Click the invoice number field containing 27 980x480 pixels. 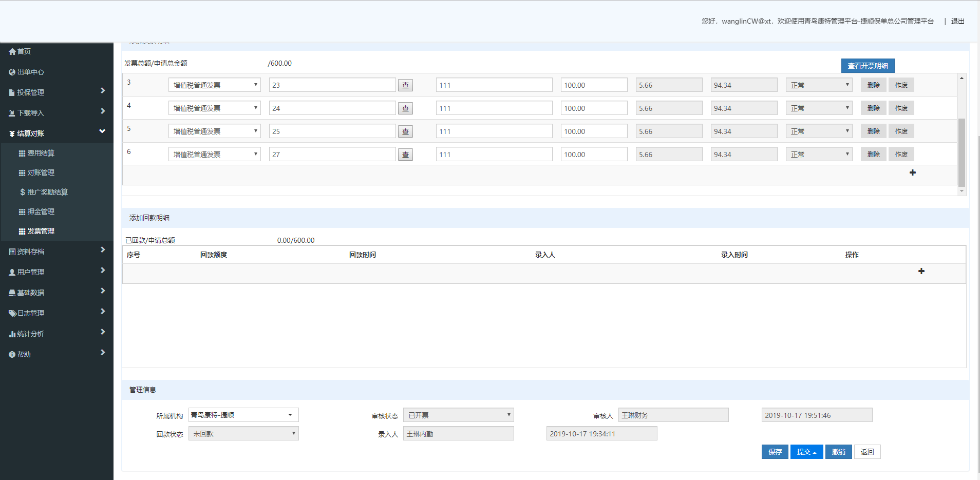[332, 155]
